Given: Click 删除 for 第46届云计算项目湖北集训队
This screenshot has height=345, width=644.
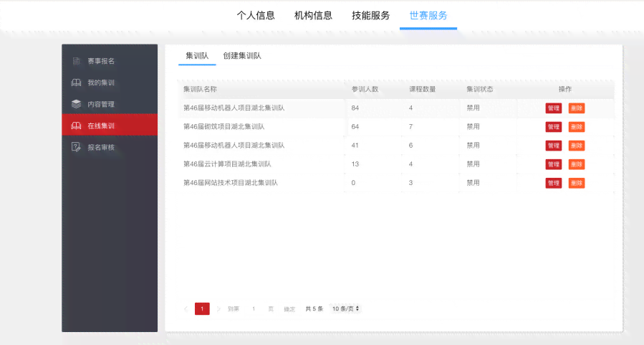Looking at the screenshot, I should [x=576, y=164].
